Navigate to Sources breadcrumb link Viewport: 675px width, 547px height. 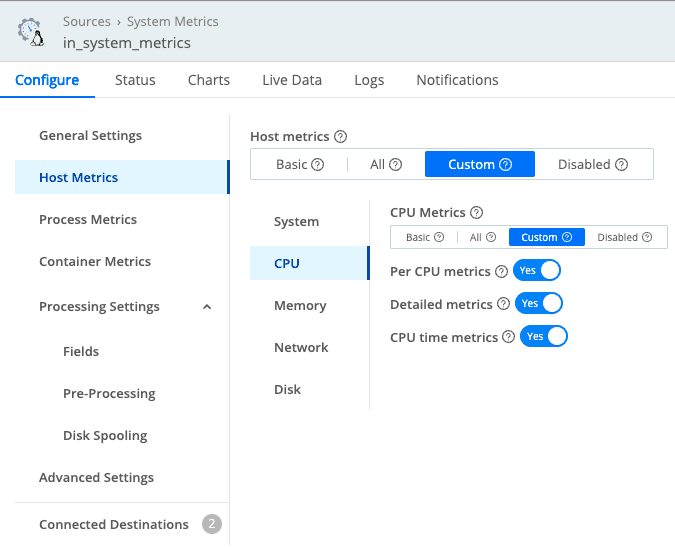[87, 21]
